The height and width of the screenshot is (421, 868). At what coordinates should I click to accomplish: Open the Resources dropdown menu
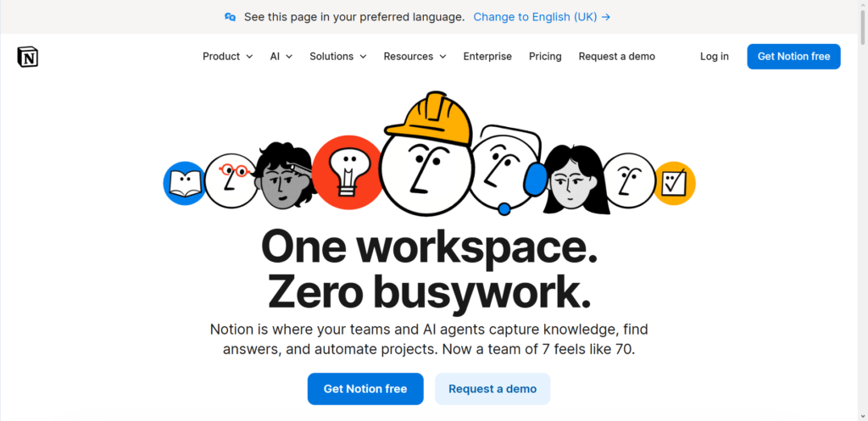415,57
